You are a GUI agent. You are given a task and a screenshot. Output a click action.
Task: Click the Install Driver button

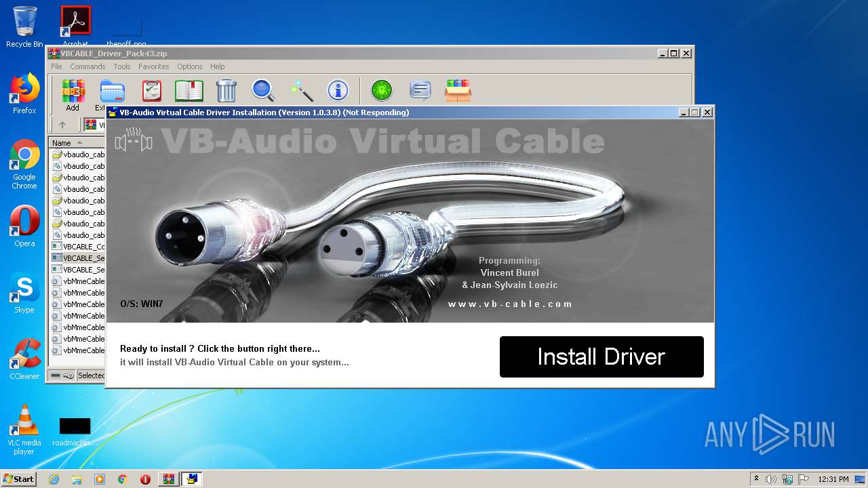coord(601,357)
